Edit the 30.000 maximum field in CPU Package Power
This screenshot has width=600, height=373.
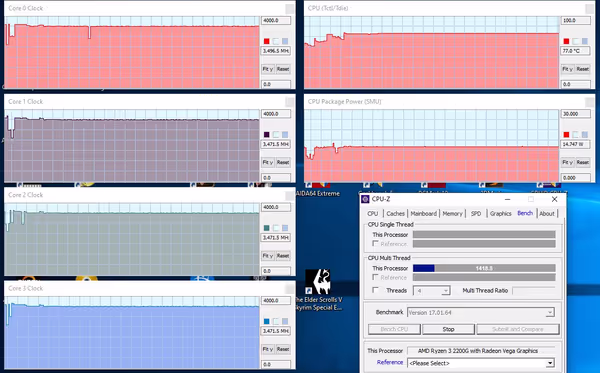pyautogui.click(x=576, y=114)
